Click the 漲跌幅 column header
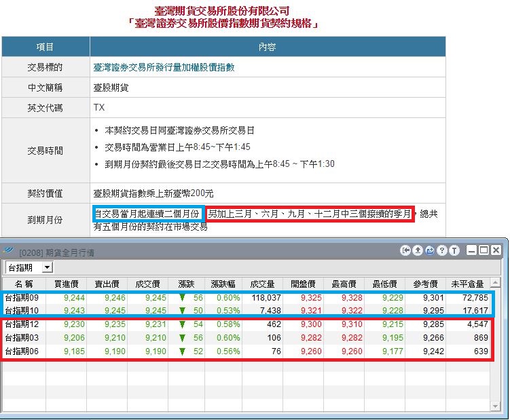510x420 pixels. tap(223, 284)
